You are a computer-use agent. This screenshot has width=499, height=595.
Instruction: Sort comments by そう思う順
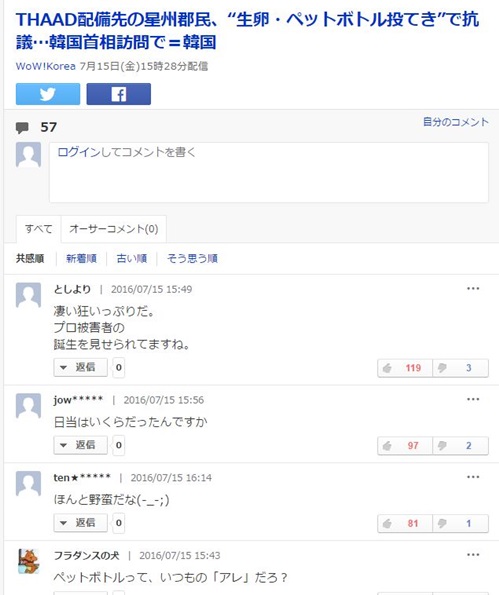tap(192, 259)
